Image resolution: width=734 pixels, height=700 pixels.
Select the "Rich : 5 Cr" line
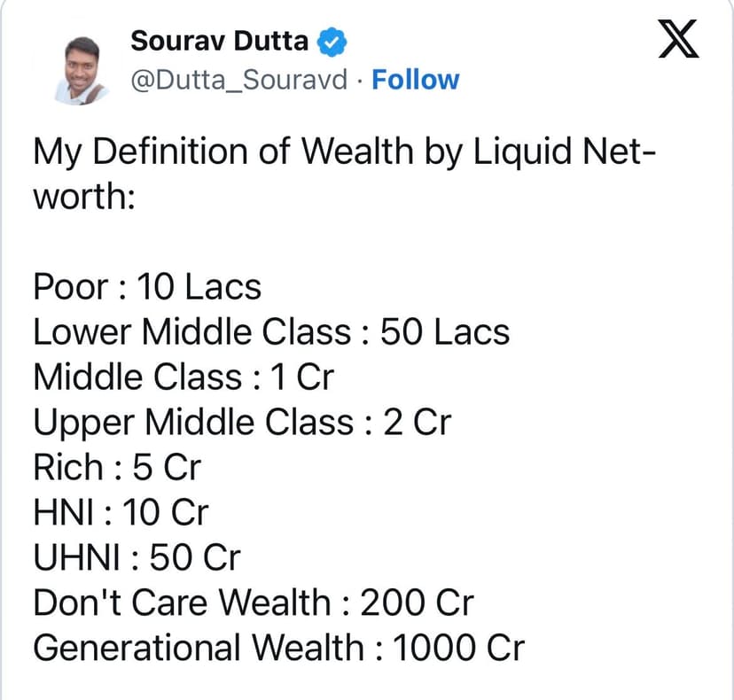click(x=117, y=468)
